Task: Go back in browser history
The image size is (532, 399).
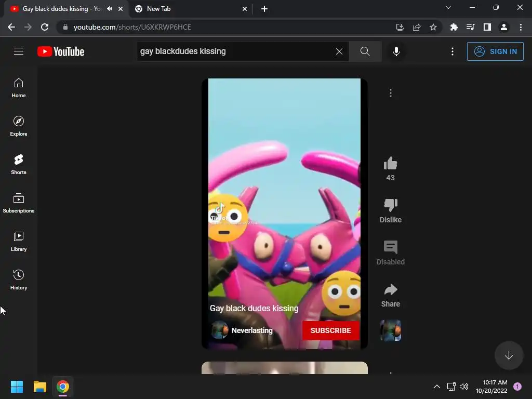Action: point(11,27)
